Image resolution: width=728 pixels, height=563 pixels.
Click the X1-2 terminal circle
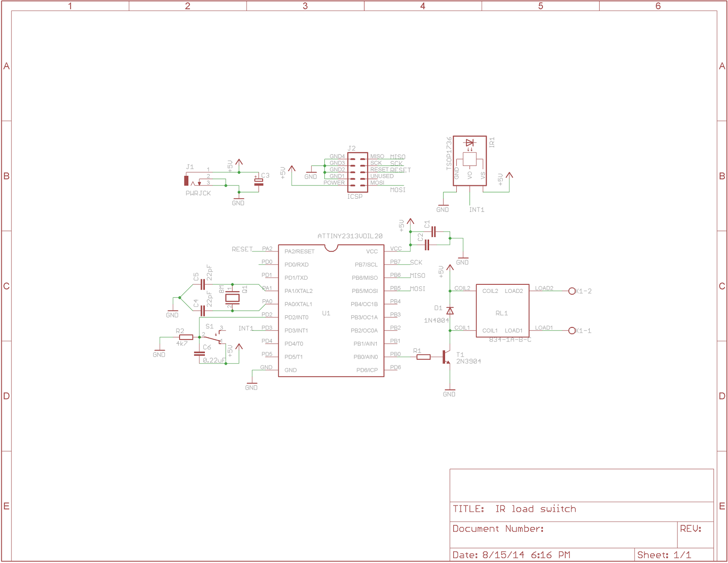[x=572, y=291]
